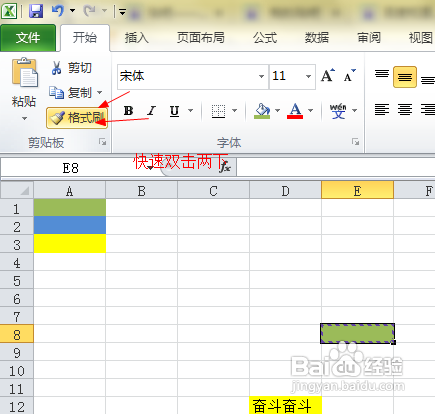
Task: Open the font name 宋体 dropdown
Action: [x=261, y=76]
